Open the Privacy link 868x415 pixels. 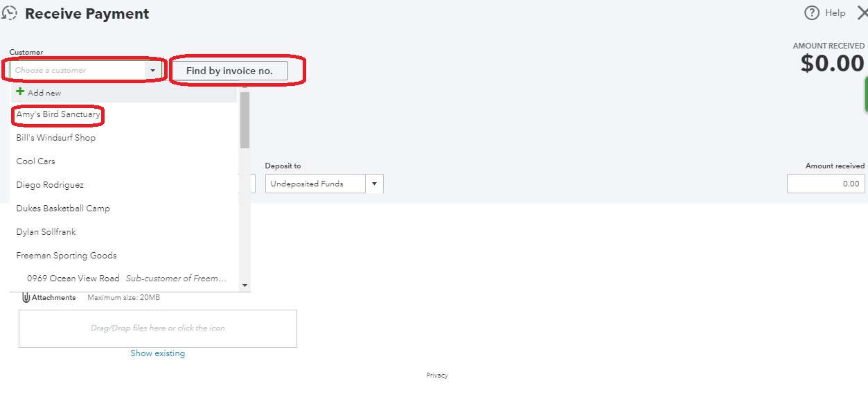pyautogui.click(x=437, y=376)
